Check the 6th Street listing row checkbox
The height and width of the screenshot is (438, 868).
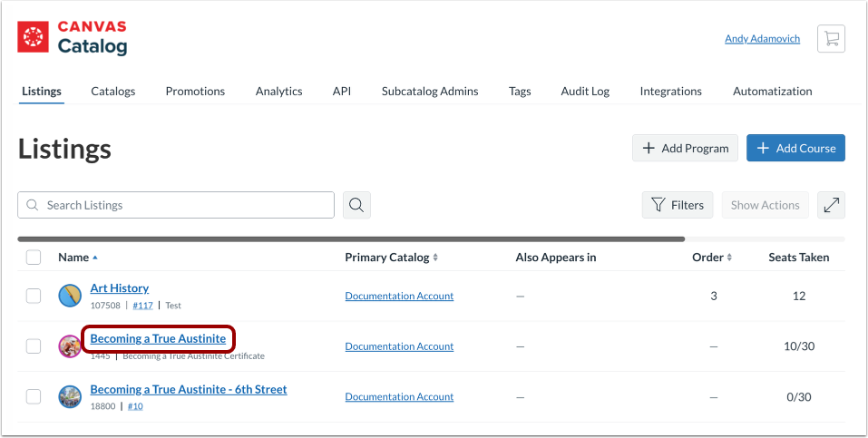pos(34,396)
